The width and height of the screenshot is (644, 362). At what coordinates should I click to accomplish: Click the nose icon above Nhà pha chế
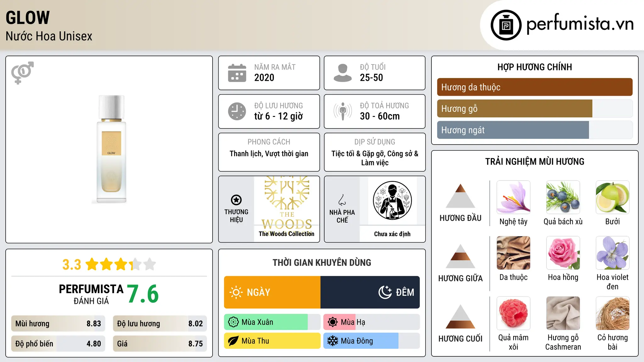[342, 200]
